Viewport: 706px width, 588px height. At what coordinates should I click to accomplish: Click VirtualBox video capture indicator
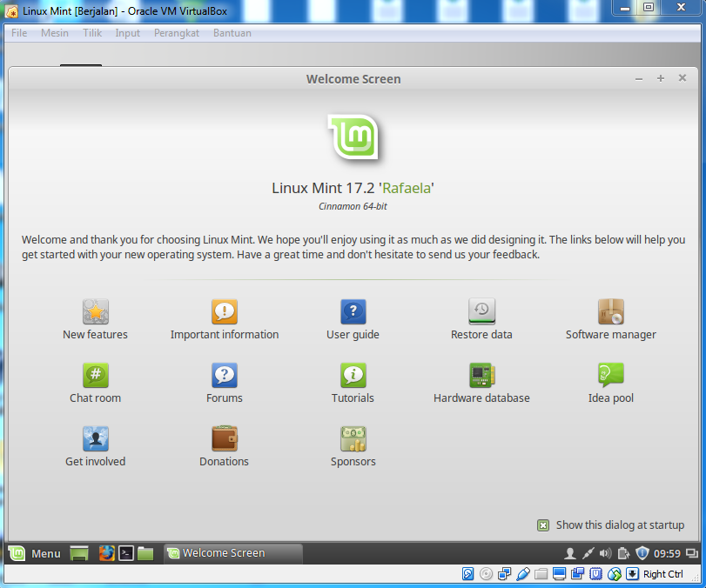point(577,574)
